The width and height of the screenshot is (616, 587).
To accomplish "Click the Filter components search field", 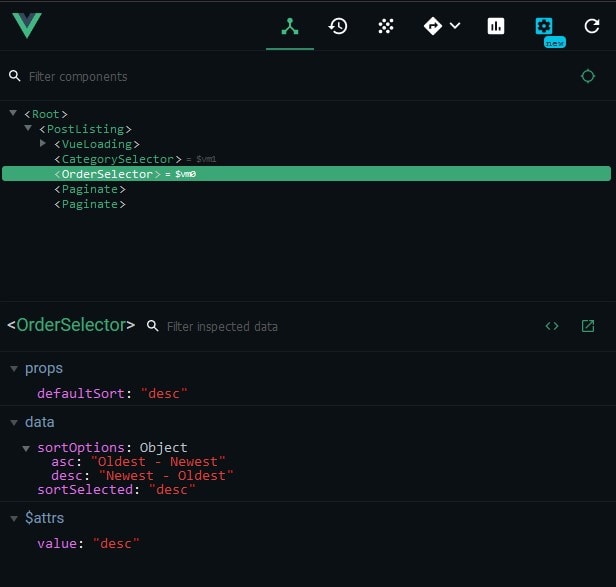I will [x=150, y=76].
